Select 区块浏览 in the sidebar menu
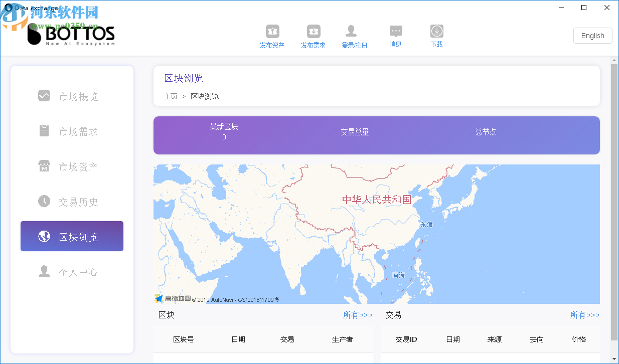Screen dimensions: 619x364 coord(72,236)
